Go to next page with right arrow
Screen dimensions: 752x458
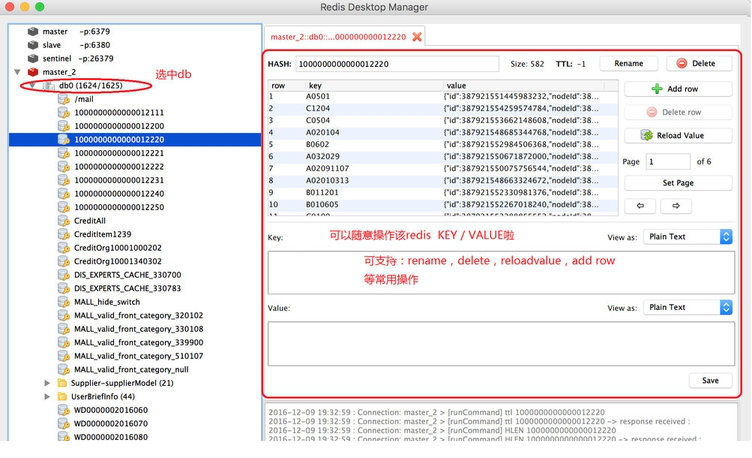click(x=676, y=206)
